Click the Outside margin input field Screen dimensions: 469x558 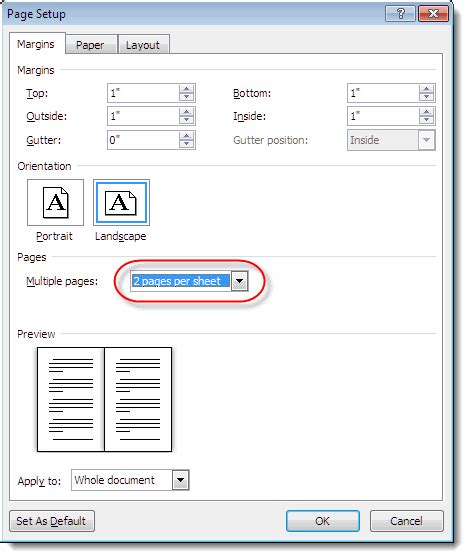[x=143, y=116]
